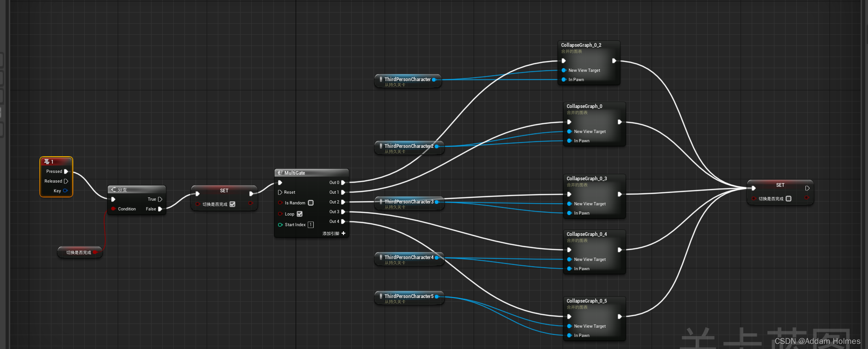
Task: Click execution input pin of CollapseGraph_0_4
Action: [569, 250]
